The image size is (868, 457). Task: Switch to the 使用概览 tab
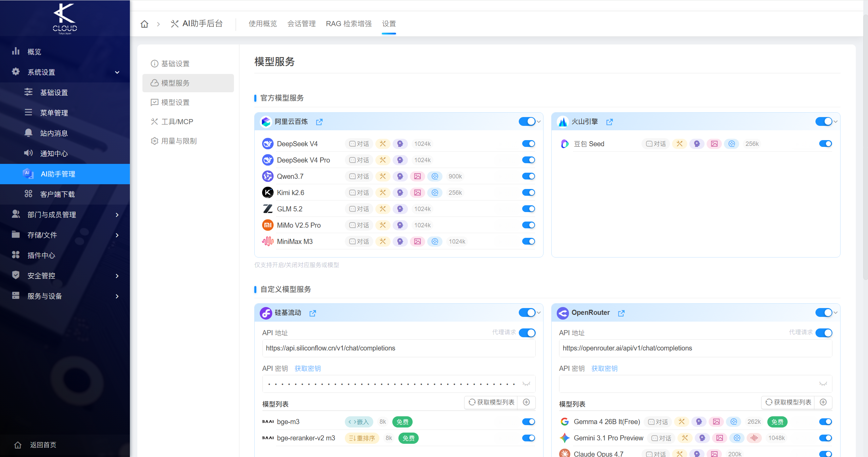pyautogui.click(x=263, y=24)
